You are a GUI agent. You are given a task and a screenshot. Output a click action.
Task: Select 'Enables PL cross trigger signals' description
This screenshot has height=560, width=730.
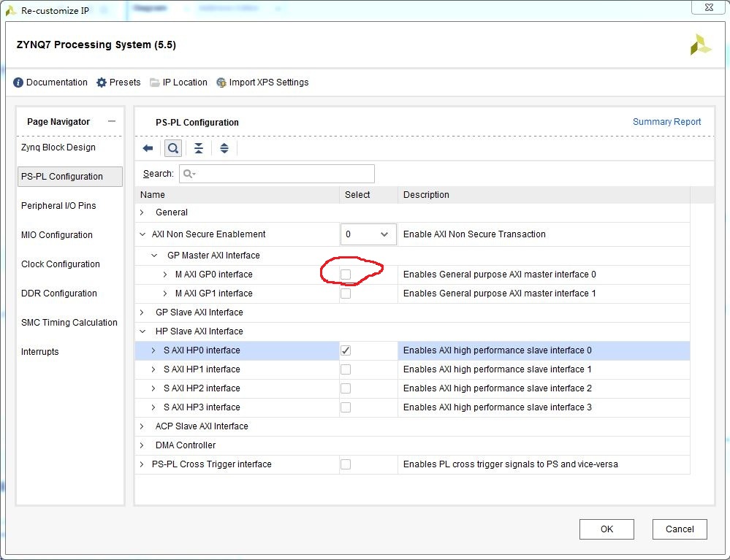click(x=511, y=464)
